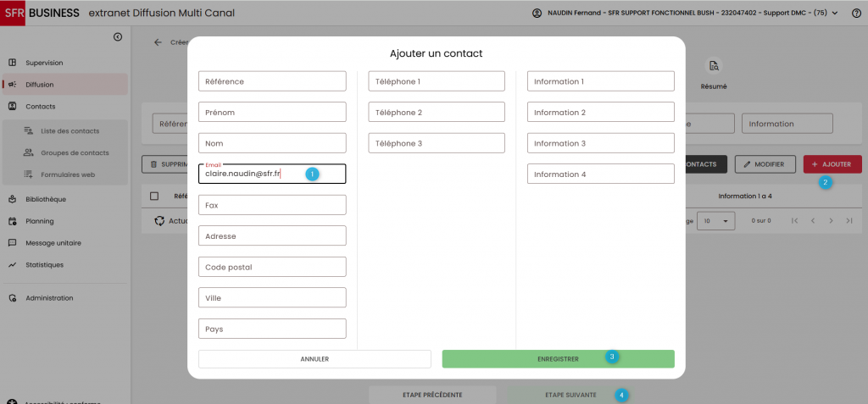Image resolution: width=868 pixels, height=404 pixels.
Task: Click the Annuler button
Action: pyautogui.click(x=314, y=358)
